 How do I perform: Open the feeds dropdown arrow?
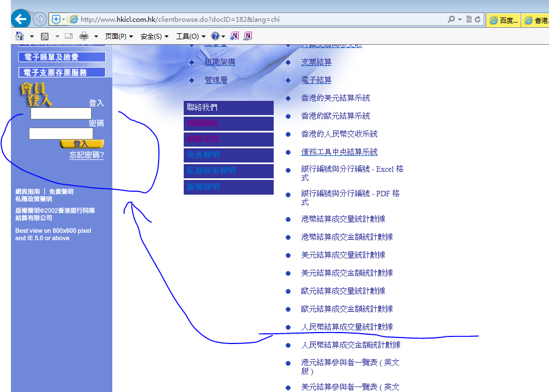click(x=57, y=37)
